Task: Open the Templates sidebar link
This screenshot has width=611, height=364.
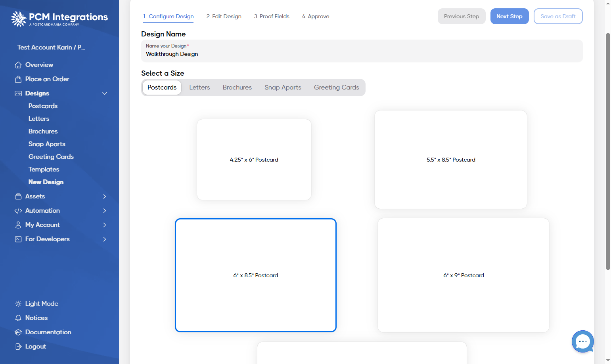Action: point(44,170)
